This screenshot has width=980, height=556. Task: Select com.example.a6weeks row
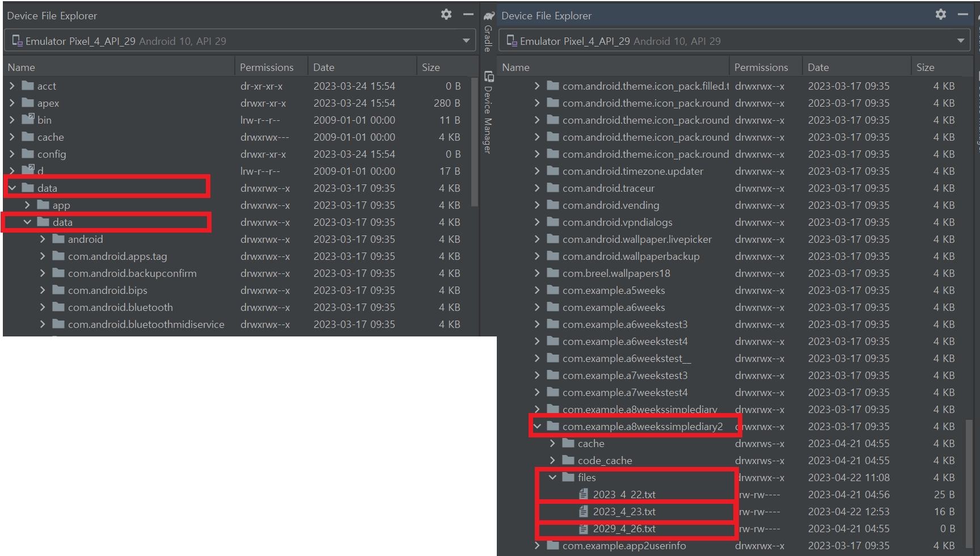pos(733,307)
